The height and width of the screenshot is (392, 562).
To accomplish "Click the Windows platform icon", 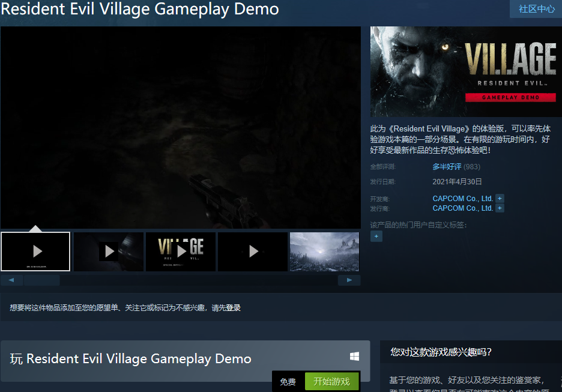I will click(x=354, y=357).
